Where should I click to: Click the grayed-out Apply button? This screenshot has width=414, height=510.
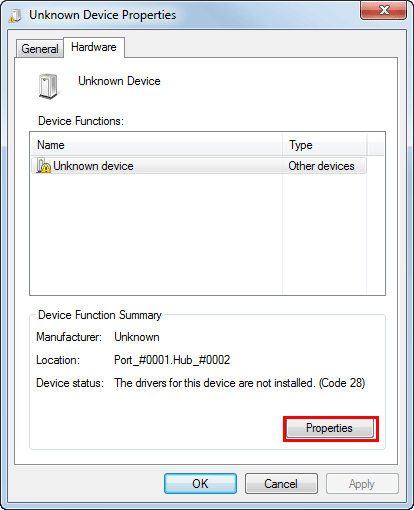pos(362,483)
